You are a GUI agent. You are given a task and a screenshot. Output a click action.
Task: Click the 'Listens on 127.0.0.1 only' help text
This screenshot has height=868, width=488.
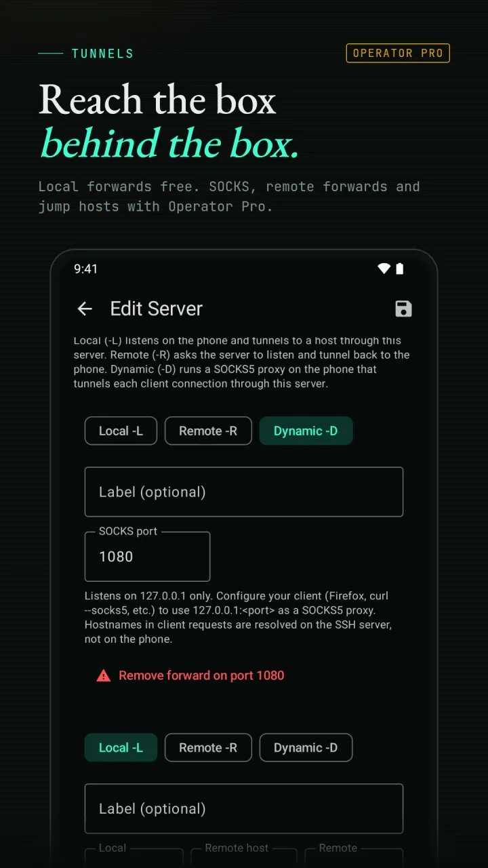pyautogui.click(x=239, y=617)
